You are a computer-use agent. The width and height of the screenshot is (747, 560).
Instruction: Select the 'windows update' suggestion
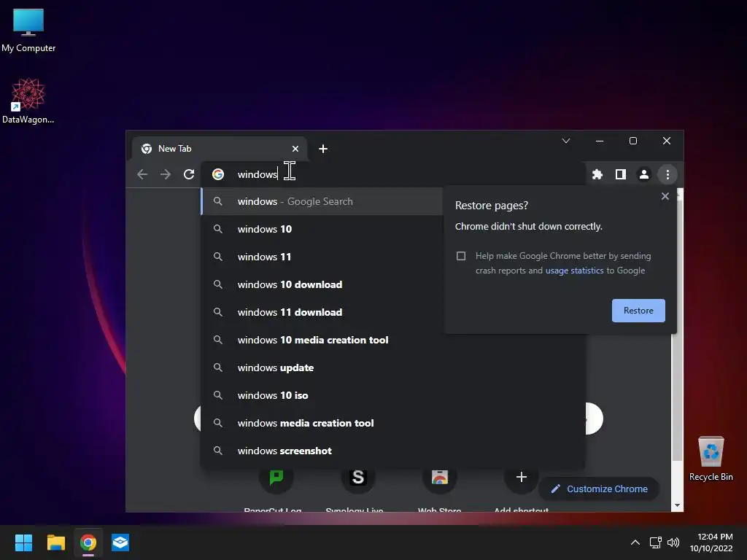point(393,367)
